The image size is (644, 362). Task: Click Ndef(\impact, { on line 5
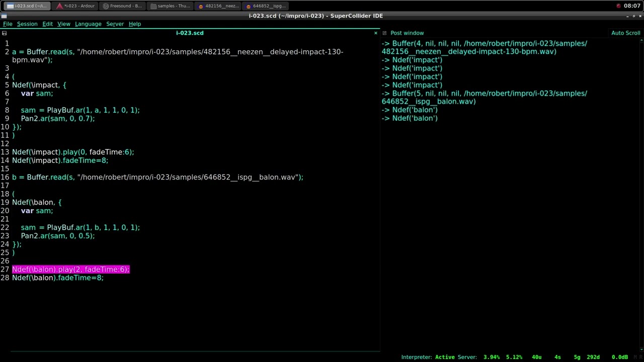point(39,85)
